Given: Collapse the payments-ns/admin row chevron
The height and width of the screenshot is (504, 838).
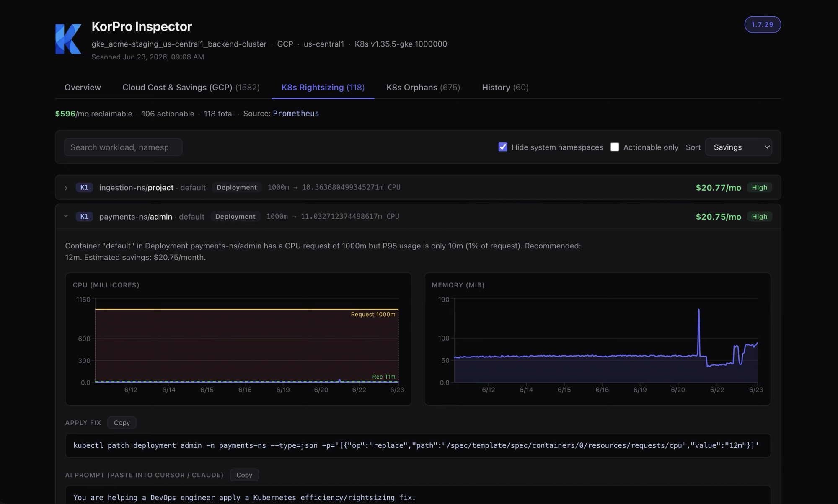Looking at the screenshot, I should tap(66, 216).
